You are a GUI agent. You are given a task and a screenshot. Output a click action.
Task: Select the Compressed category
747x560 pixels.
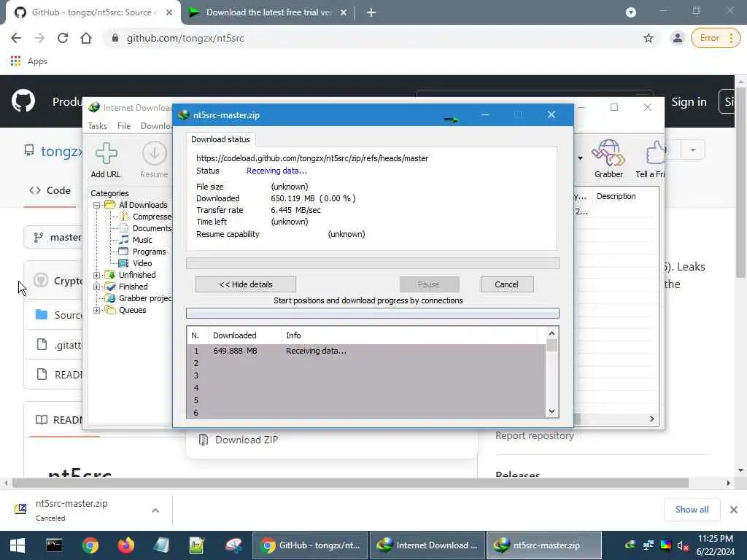tap(152, 217)
